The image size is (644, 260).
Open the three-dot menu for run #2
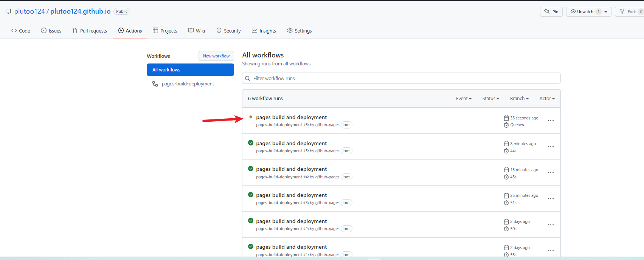[551, 224]
